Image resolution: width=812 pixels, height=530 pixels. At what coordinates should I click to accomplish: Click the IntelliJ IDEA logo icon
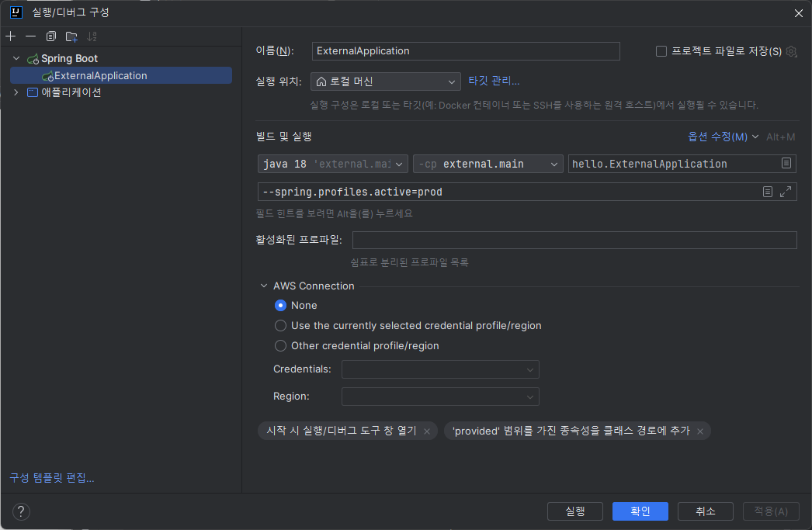tap(16, 12)
